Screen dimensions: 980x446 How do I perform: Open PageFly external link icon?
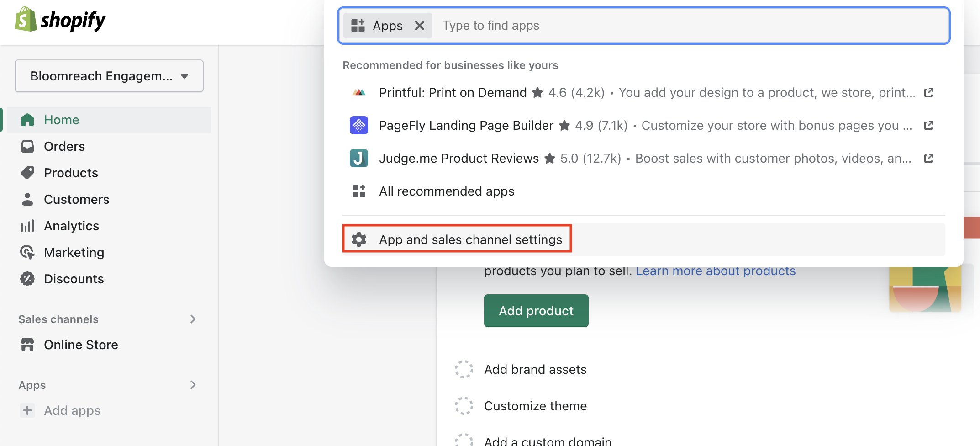click(x=929, y=125)
